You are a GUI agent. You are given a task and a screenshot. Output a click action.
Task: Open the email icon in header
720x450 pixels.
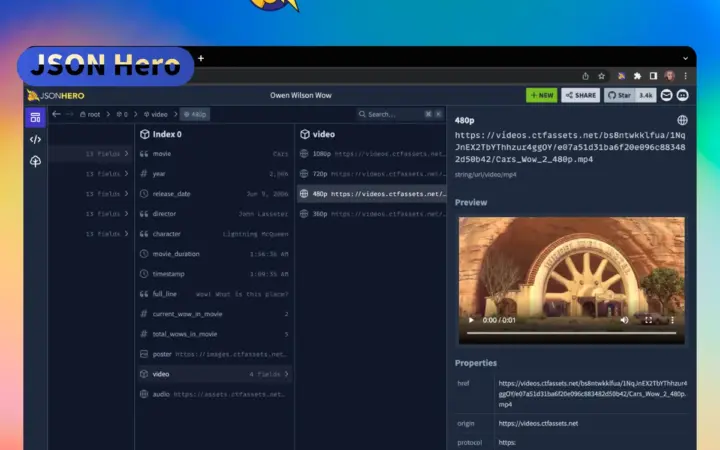tap(666, 95)
